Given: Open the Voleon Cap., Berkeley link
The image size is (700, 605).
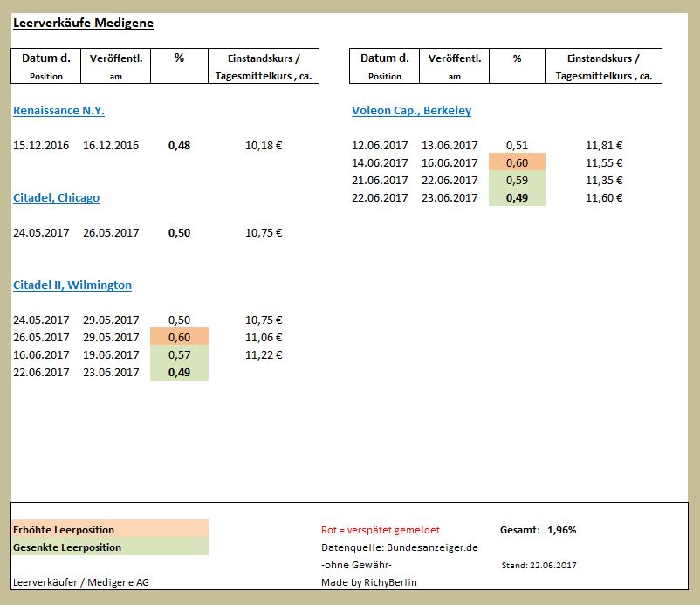Looking at the screenshot, I should tap(411, 110).
